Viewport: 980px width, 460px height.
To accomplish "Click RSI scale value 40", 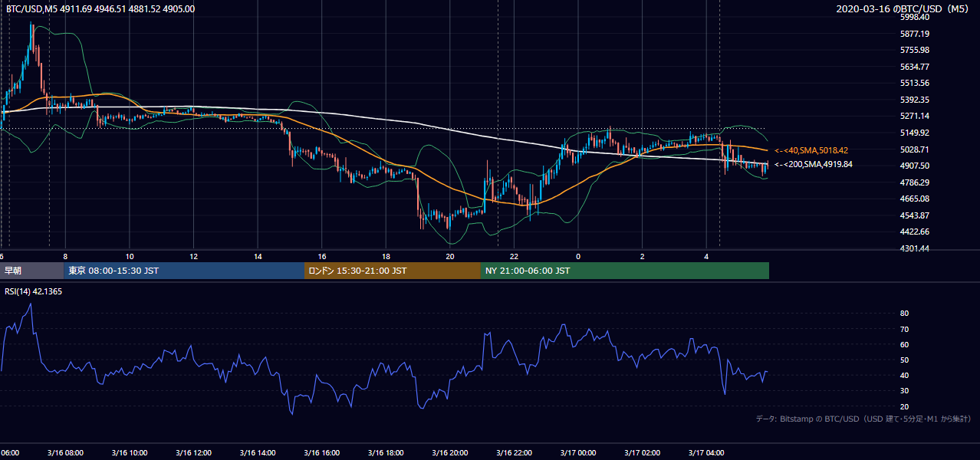I will point(904,375).
